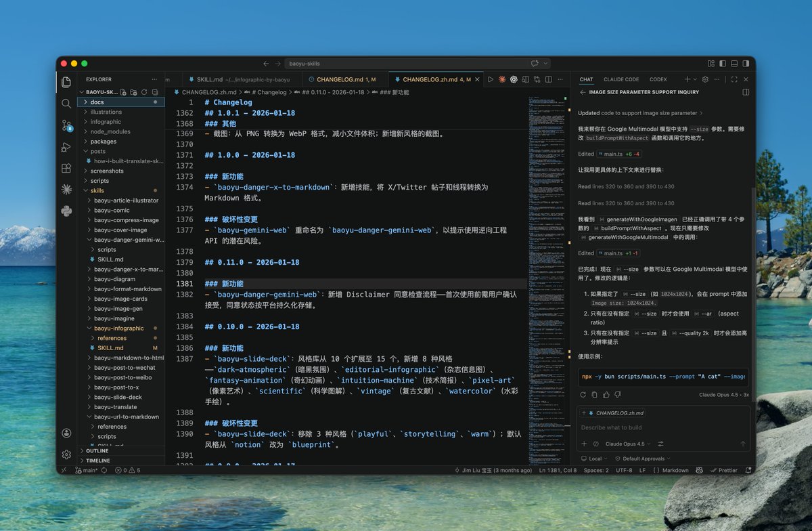Screen dimensions: 812x531
Task: Expand the OUTLINE section
Action: [120, 450]
